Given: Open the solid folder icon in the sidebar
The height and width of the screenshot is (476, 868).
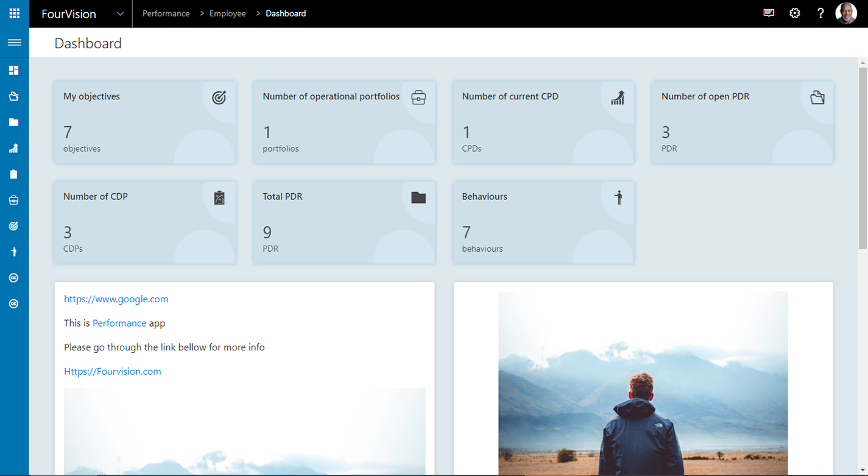Looking at the screenshot, I should (x=14, y=123).
